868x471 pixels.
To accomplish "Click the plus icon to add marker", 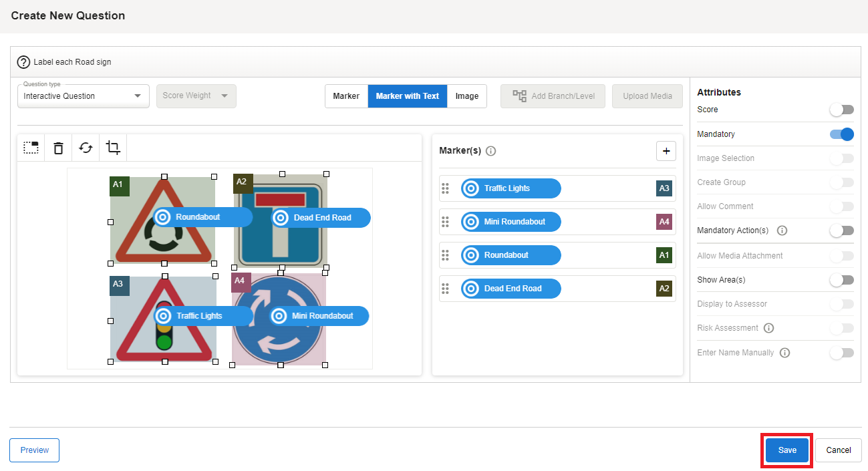I will pos(666,151).
